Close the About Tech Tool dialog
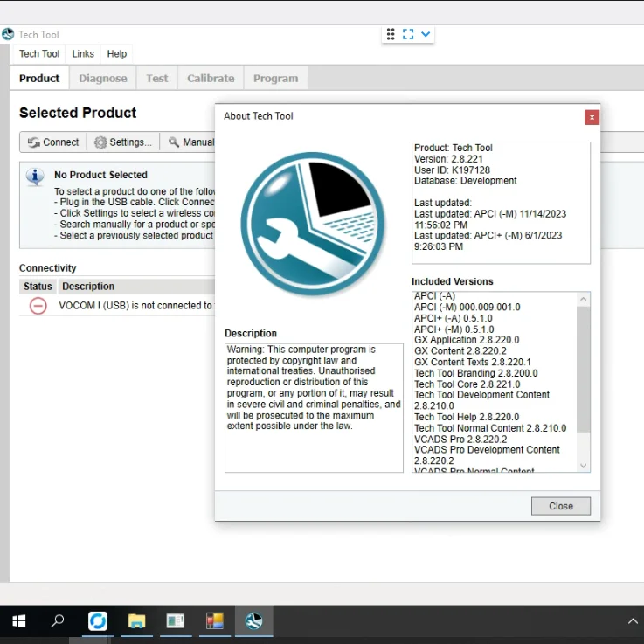Screen dimensions: 644x644 (560, 506)
